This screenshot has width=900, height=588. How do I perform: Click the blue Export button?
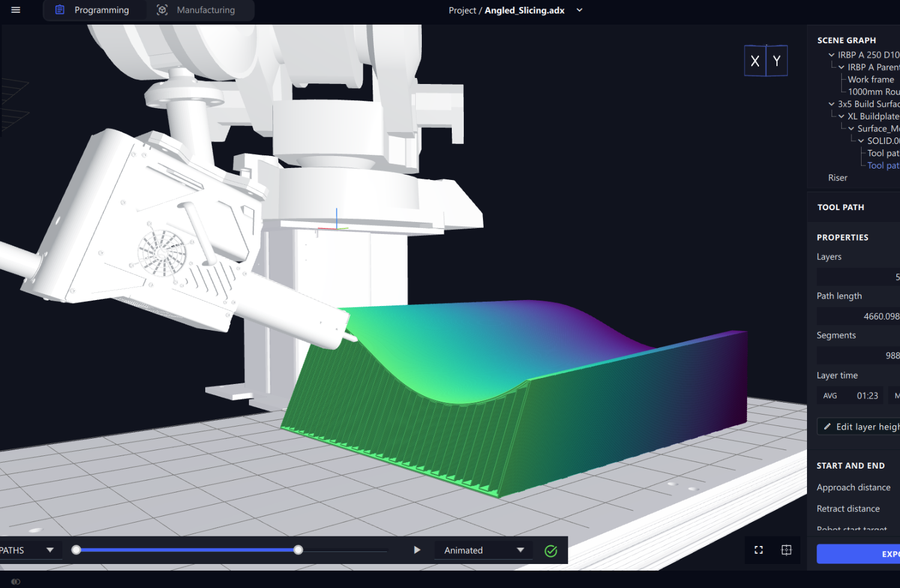(x=859, y=554)
